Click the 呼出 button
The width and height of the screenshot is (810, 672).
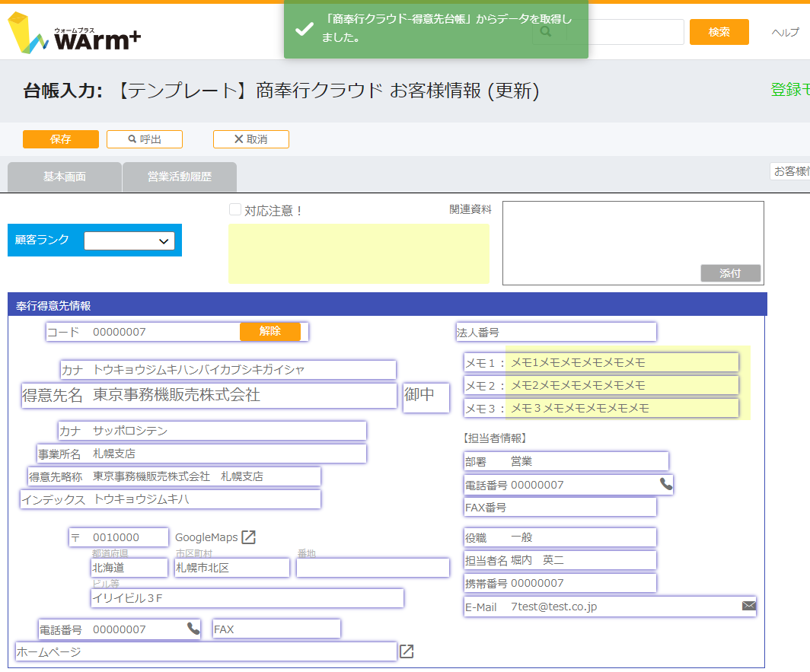coord(145,139)
